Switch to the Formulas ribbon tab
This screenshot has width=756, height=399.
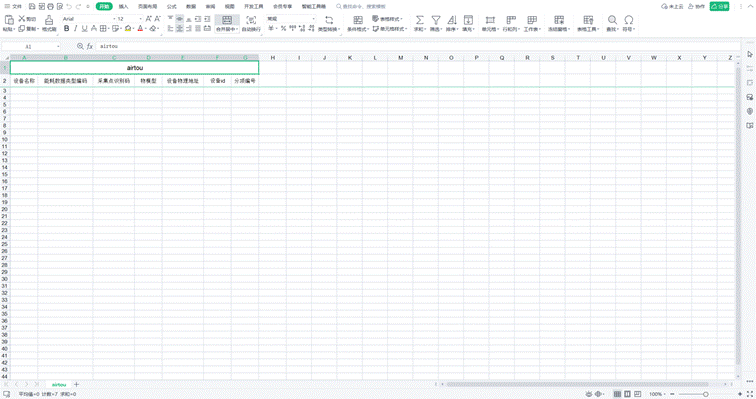(172, 6)
